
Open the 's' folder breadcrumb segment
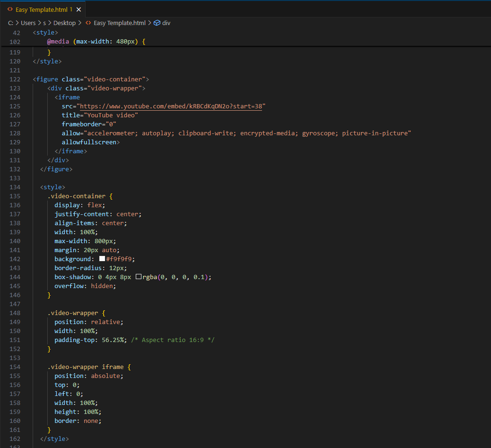pyautogui.click(x=44, y=23)
